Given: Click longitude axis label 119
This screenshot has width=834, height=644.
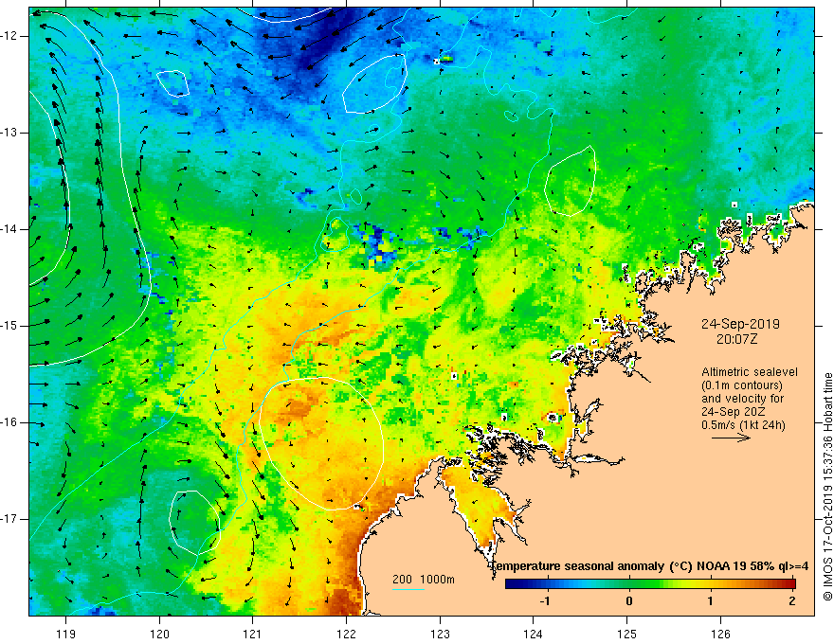Looking at the screenshot, I should [x=66, y=634].
